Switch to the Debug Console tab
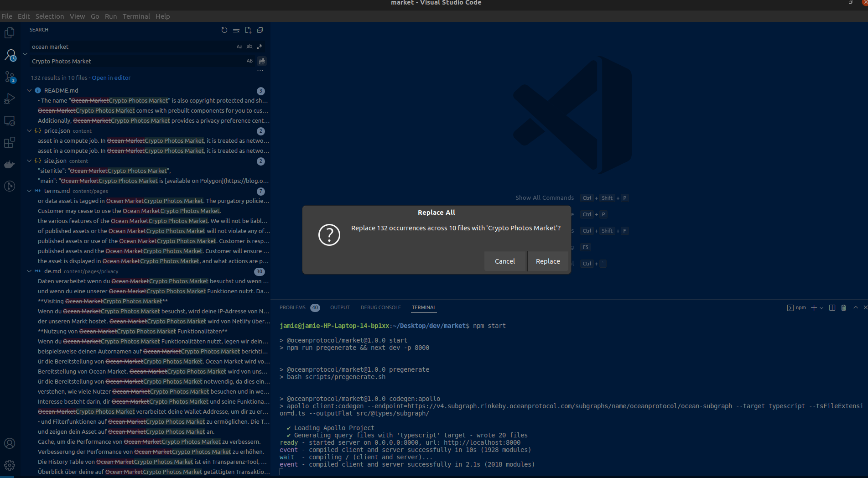This screenshot has width=868, height=478. [x=380, y=307]
